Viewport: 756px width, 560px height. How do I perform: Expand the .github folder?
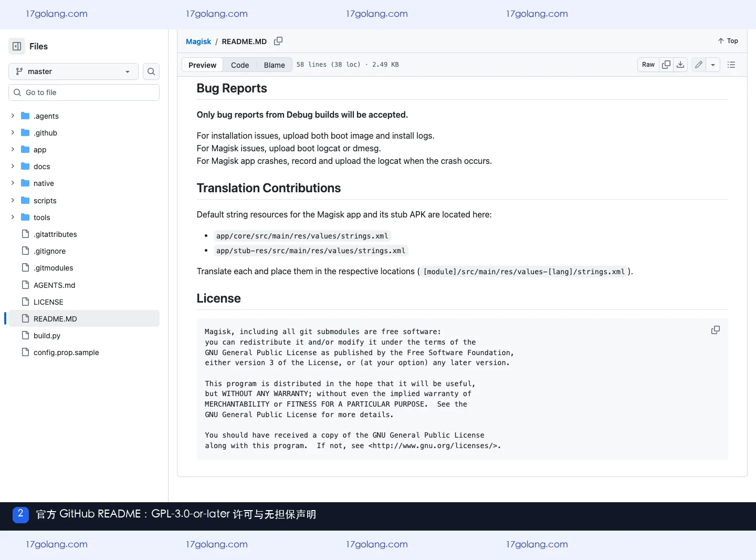(x=13, y=132)
